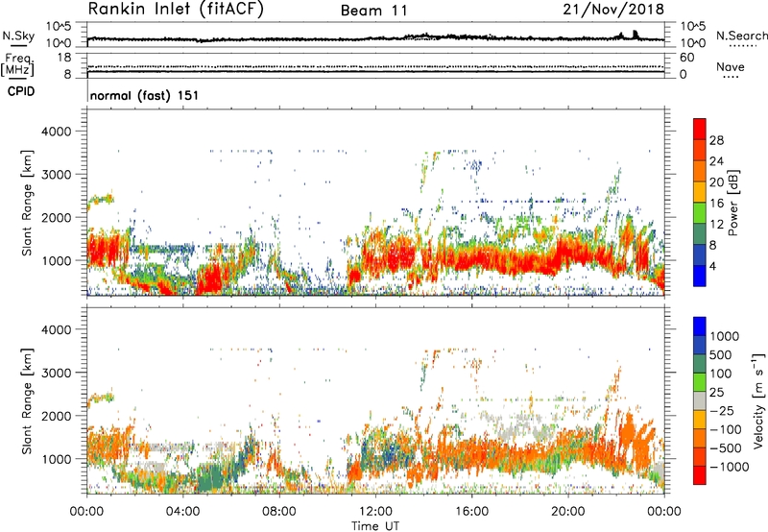Viewport: 768px width, 532px height.
Task: Click the 'N.Sky' legend label
Action: 18,36
